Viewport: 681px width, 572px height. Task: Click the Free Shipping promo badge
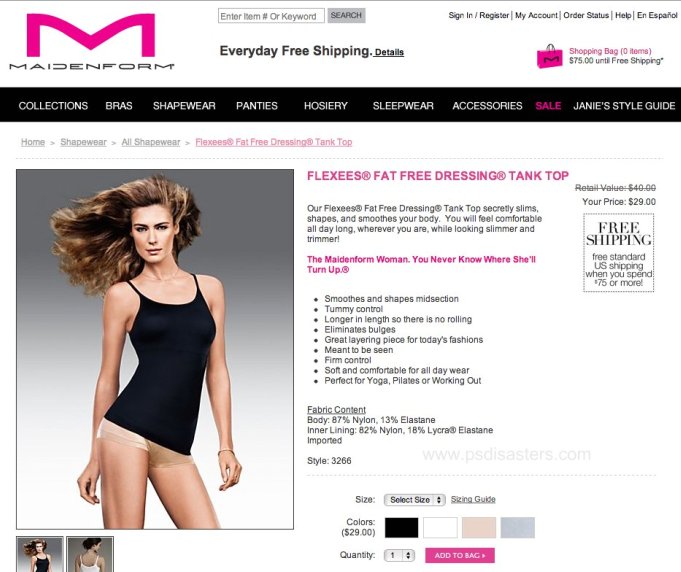coord(618,253)
